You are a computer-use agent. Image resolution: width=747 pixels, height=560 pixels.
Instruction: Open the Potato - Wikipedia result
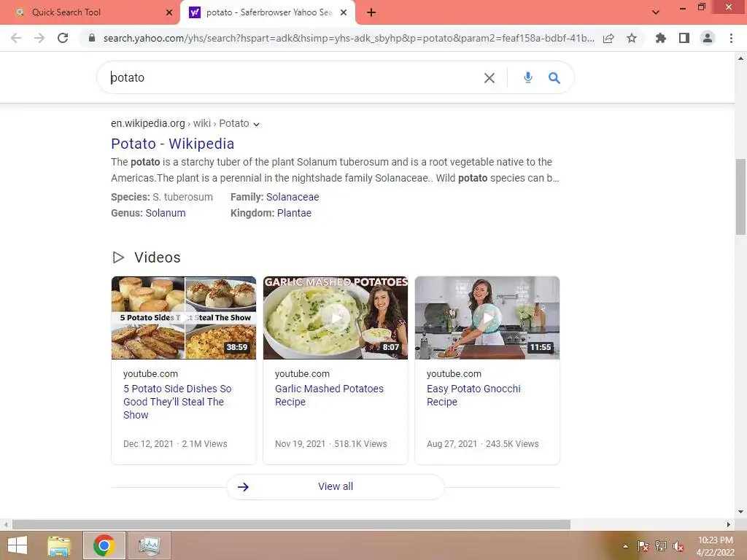[x=172, y=144]
